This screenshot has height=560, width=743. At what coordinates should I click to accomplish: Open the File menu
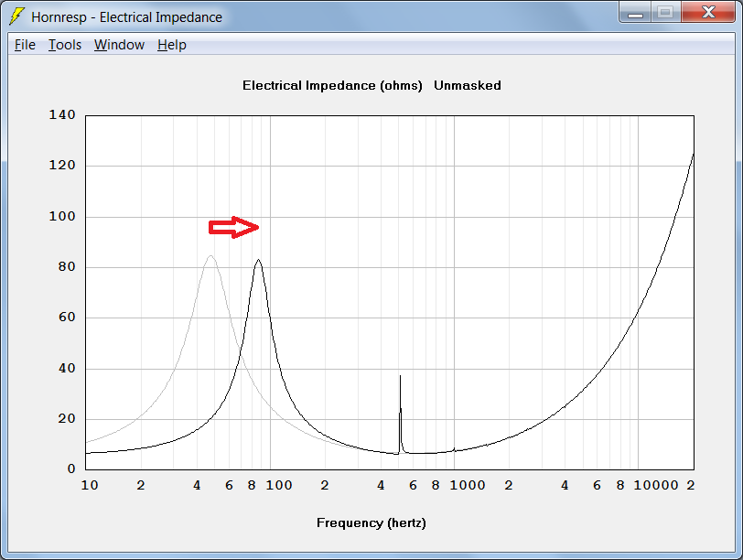25,45
